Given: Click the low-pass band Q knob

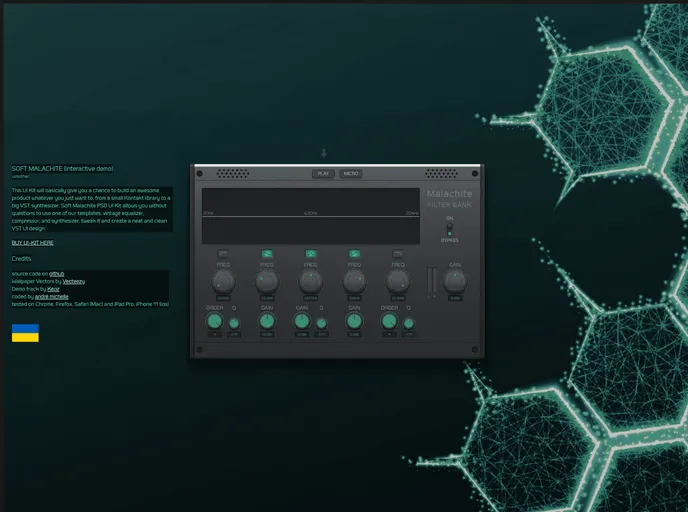Looking at the screenshot, I should tap(409, 323).
